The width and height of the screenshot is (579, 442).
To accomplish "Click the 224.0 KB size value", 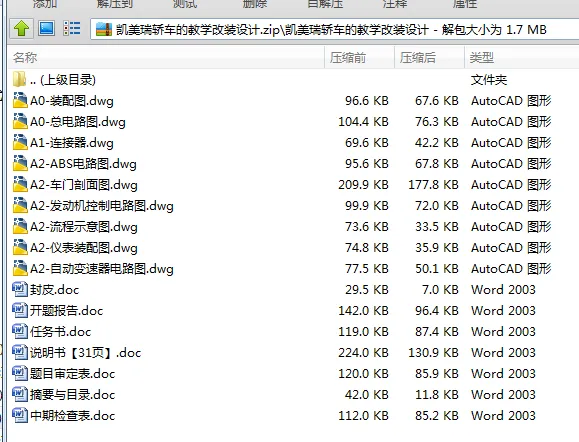I will [363, 353].
